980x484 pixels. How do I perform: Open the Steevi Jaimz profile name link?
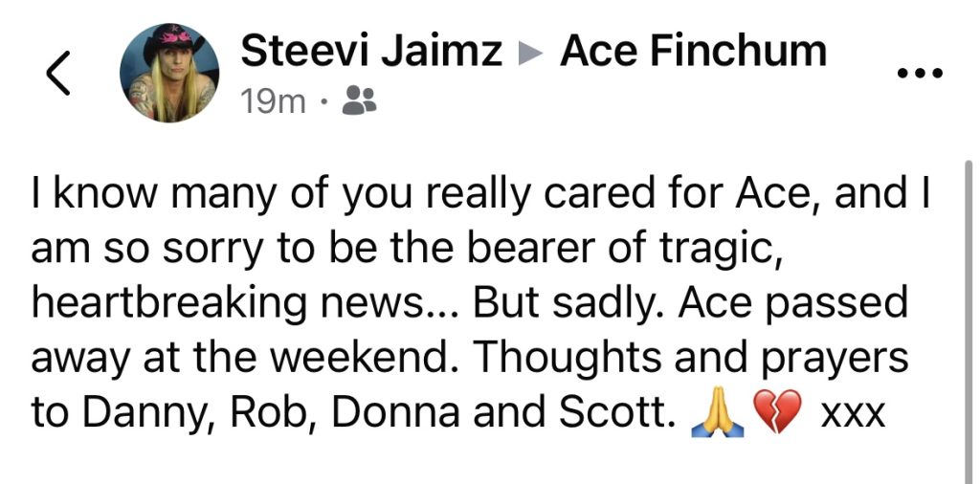click(x=370, y=51)
